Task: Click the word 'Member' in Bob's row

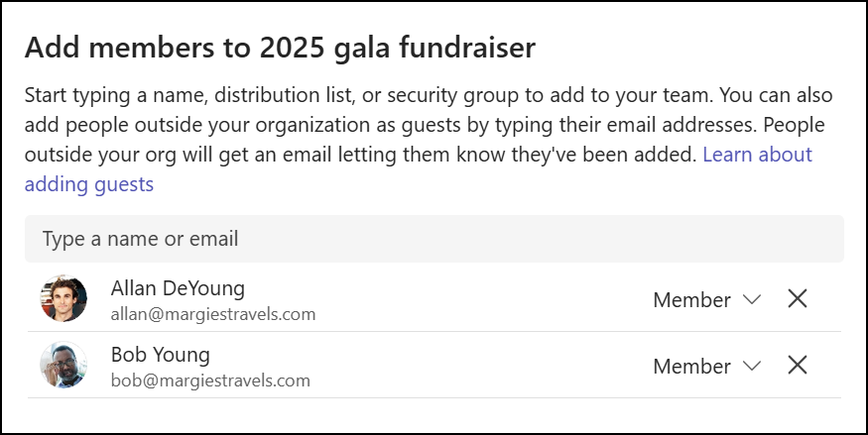Action: (691, 367)
